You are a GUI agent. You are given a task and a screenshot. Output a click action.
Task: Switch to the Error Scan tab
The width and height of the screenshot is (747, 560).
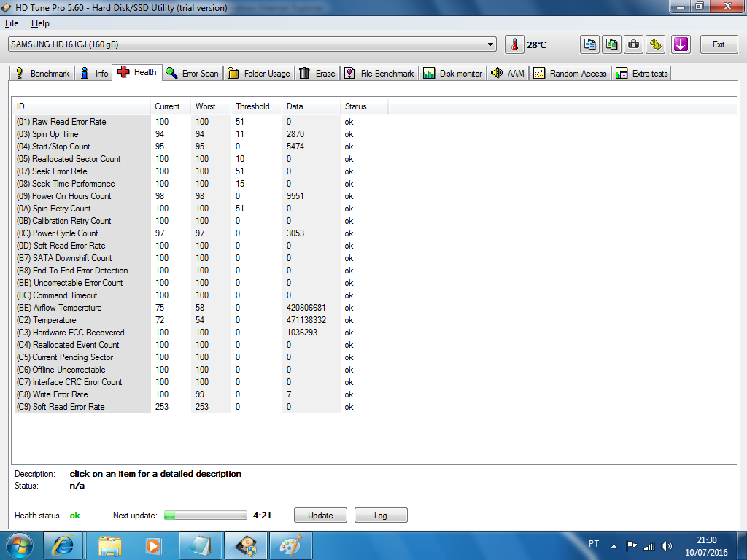193,74
